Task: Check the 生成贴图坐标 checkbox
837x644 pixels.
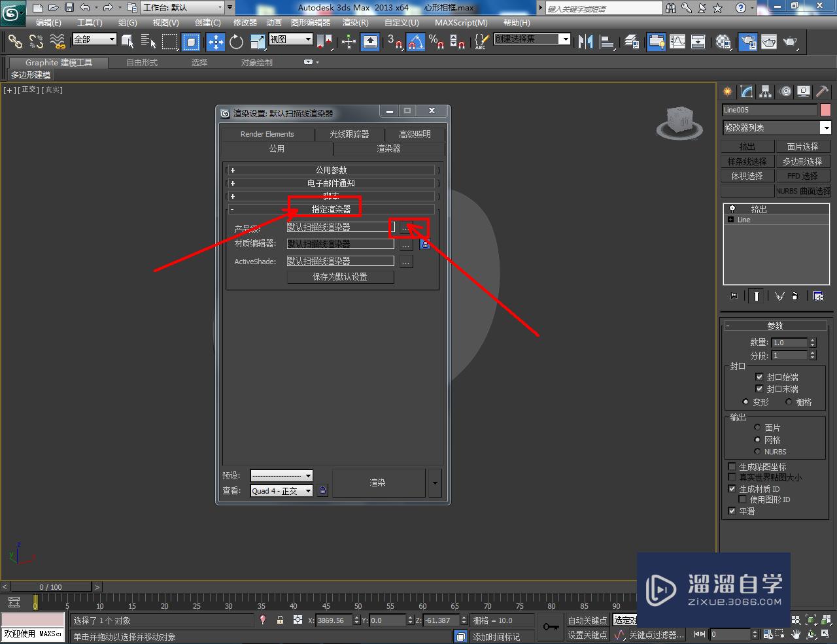Action: coord(732,467)
